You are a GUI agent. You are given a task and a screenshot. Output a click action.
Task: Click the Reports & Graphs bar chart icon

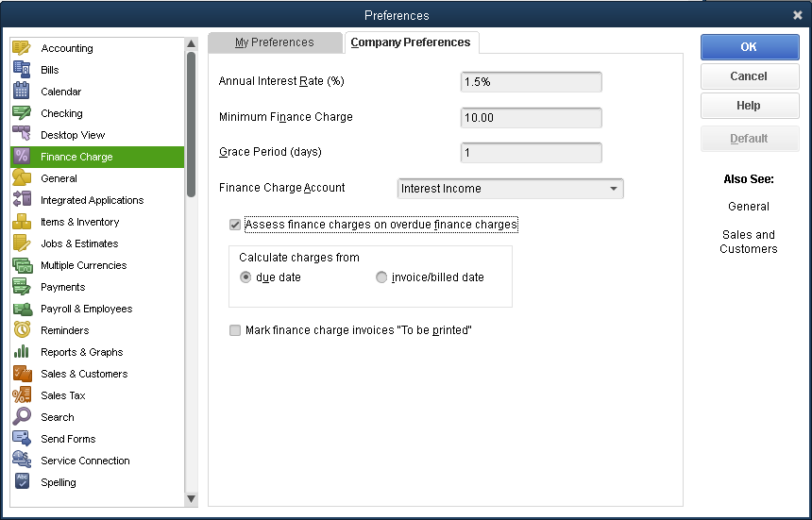(22, 352)
